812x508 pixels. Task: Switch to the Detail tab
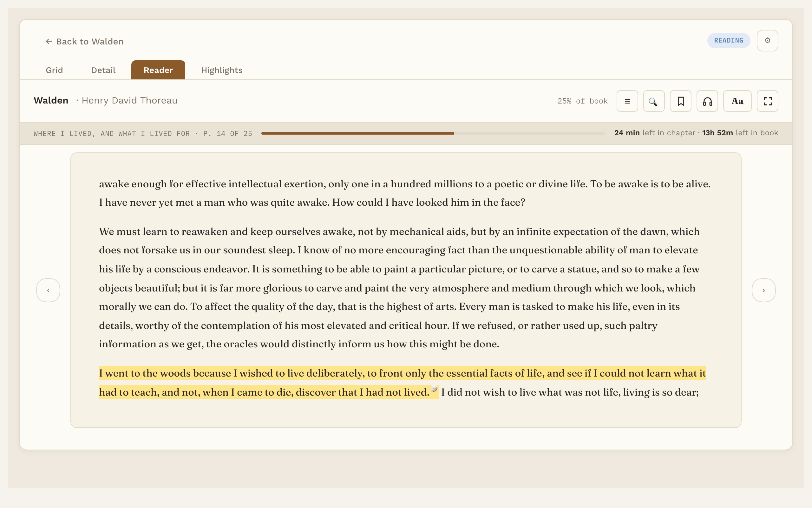click(x=103, y=70)
